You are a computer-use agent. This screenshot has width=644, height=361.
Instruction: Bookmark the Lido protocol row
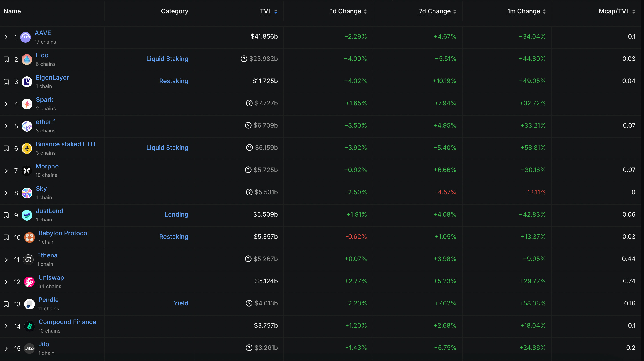[6, 60]
